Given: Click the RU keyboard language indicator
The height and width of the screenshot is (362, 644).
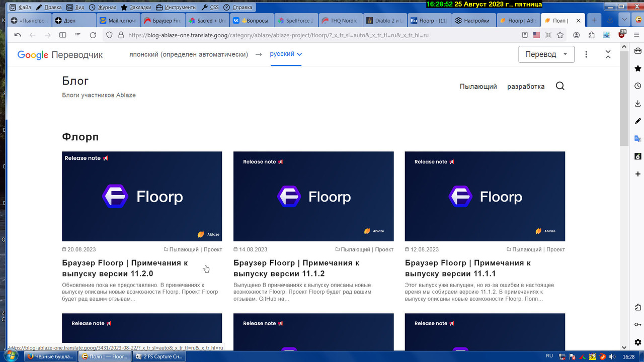Looking at the screenshot, I should 549,356.
